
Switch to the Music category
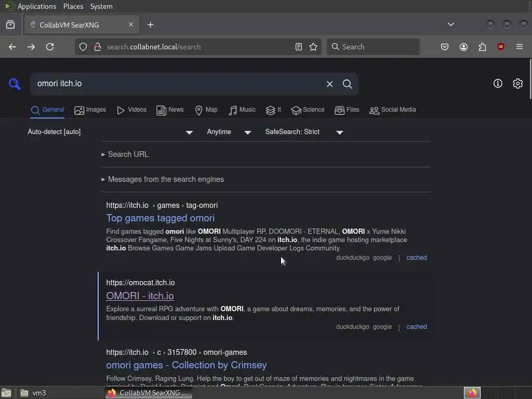[242, 110]
